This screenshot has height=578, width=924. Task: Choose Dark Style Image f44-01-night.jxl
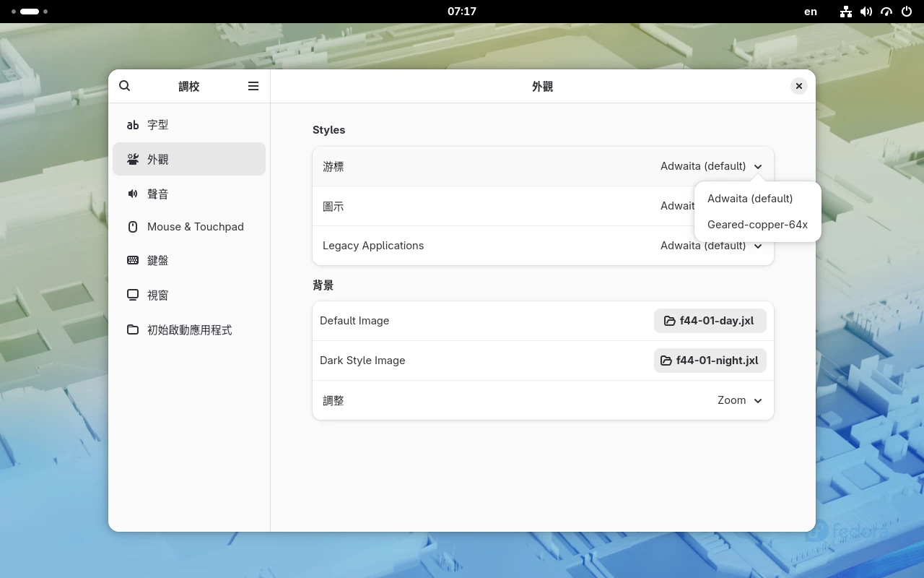coord(710,361)
